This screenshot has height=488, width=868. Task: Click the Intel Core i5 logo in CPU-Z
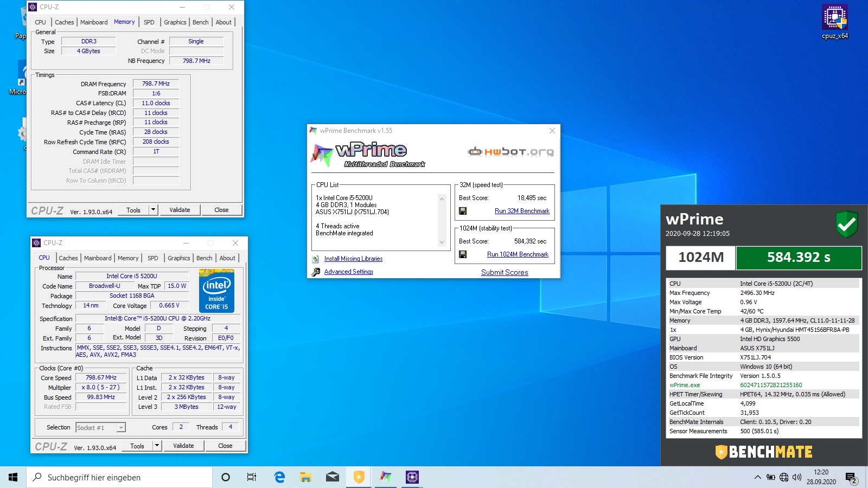point(216,291)
